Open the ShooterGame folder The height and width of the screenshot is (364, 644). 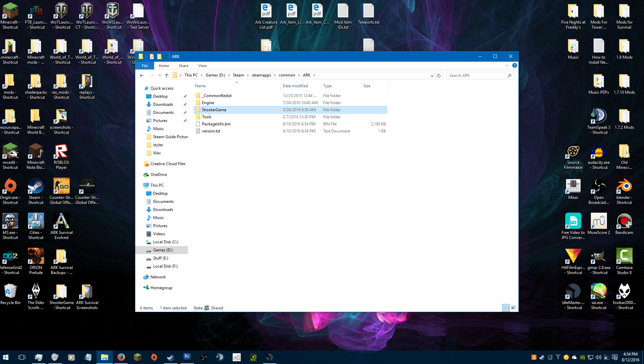point(214,110)
